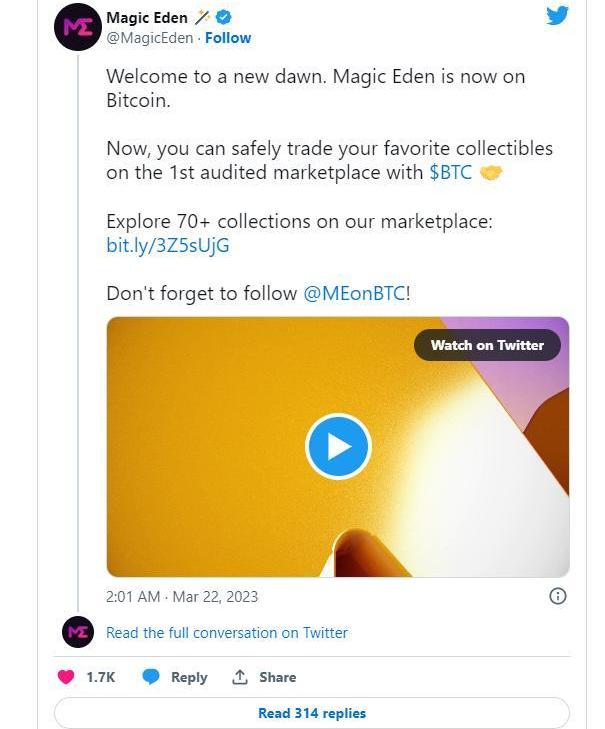Click the 2:01 AM Mar 22, 2023 timestamp

tap(182, 596)
